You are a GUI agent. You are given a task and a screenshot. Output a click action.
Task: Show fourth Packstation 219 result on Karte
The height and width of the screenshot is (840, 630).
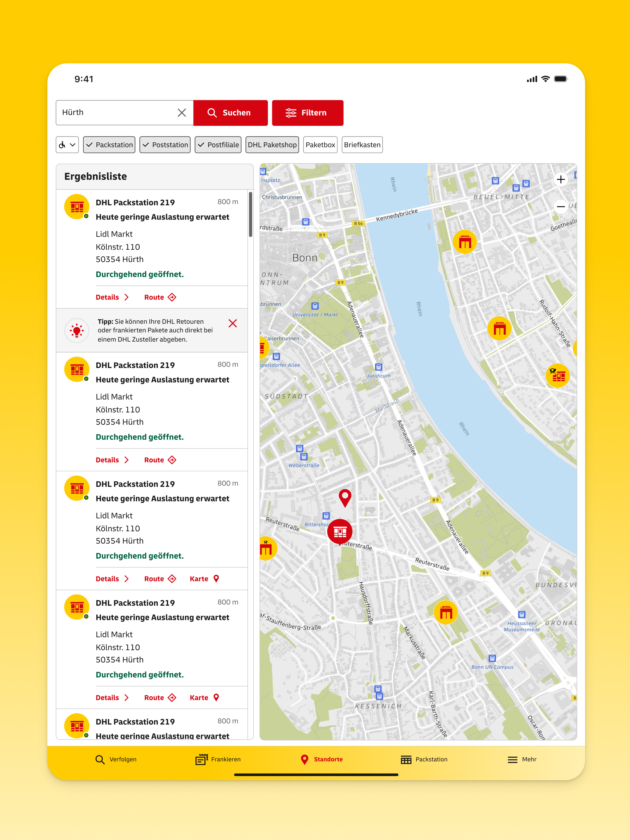[x=205, y=698]
